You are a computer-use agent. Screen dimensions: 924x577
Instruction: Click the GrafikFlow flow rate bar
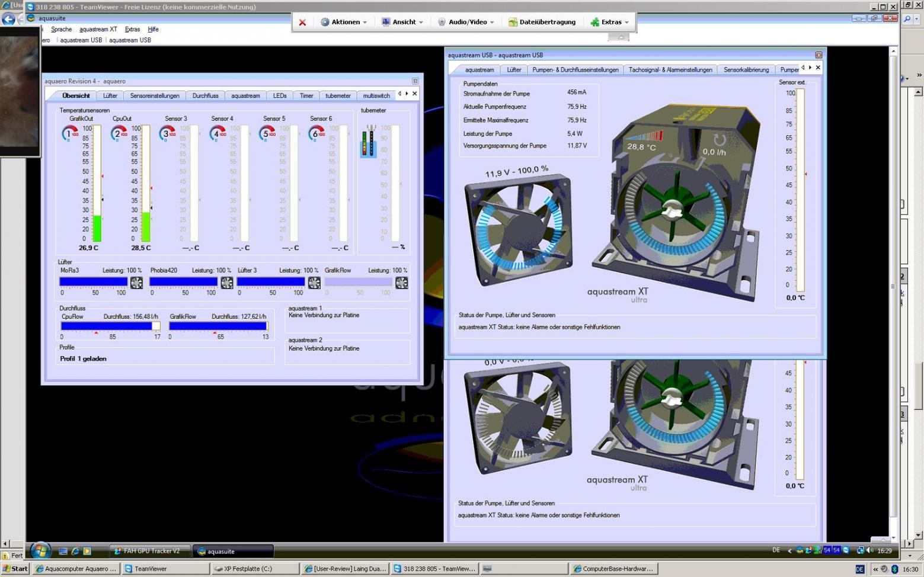pos(219,326)
